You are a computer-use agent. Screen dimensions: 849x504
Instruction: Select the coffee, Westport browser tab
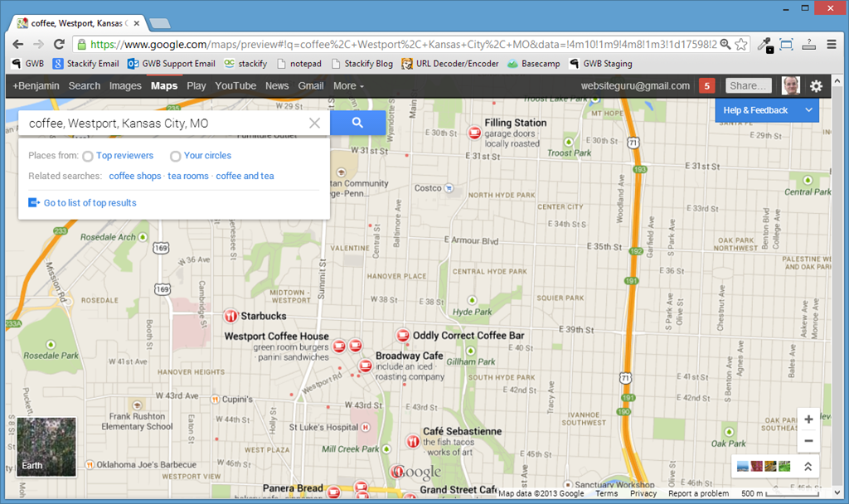coord(79,23)
